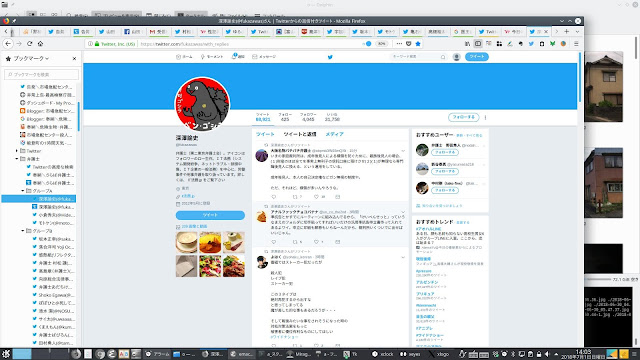This screenshot has width=640, height=360.
Task: Follow the first suggested user
Action: [445, 152]
